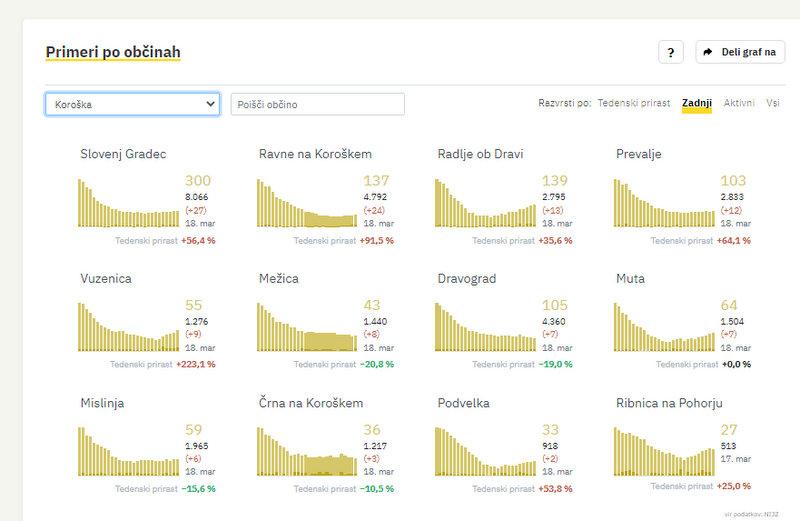Select the Zadnji sort option
The image size is (800, 521).
(696, 103)
